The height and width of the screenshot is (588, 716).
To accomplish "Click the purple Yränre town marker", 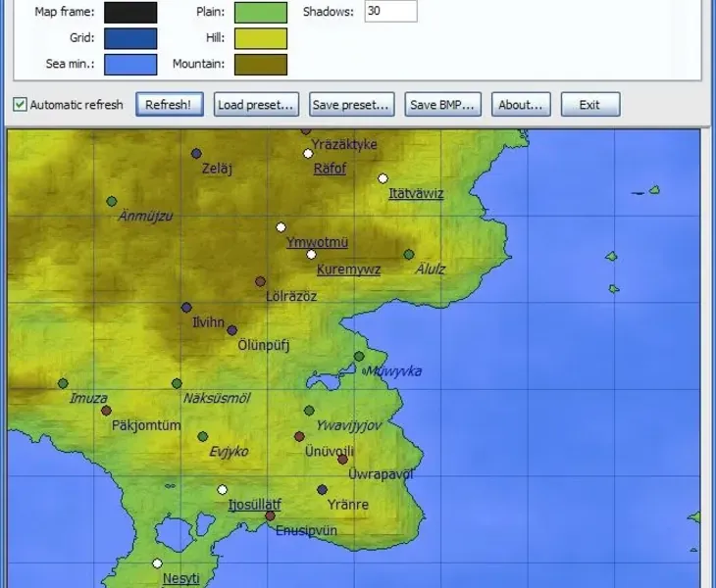I will point(322,489).
